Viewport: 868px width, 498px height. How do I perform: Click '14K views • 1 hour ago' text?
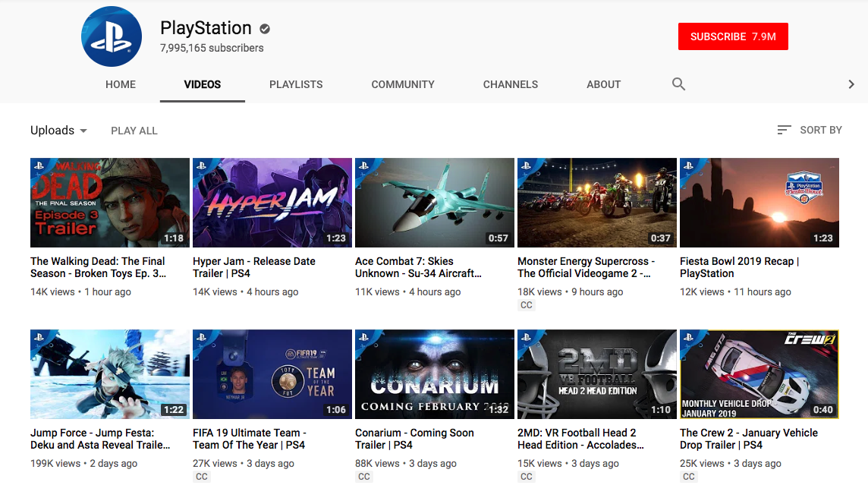point(81,292)
